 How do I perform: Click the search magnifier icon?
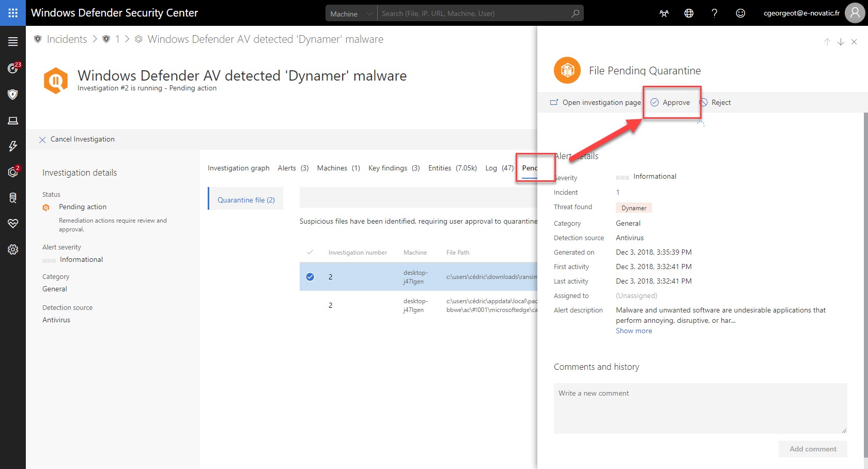pyautogui.click(x=575, y=13)
